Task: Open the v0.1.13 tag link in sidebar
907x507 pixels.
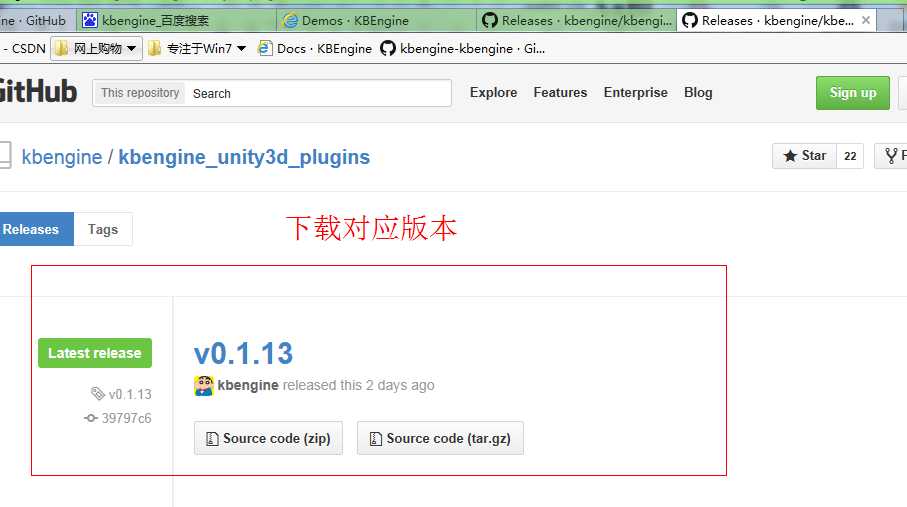Action: click(x=121, y=394)
